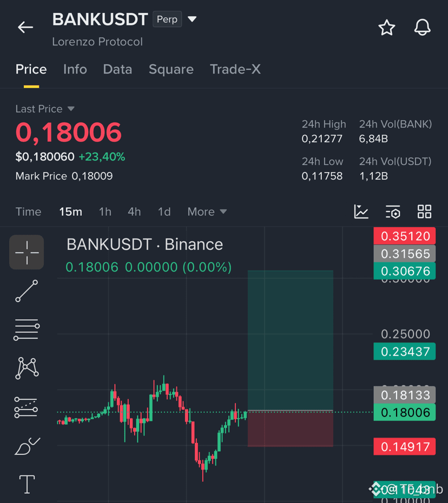Switch to the Price tab
The height and width of the screenshot is (503, 448).
(x=31, y=69)
